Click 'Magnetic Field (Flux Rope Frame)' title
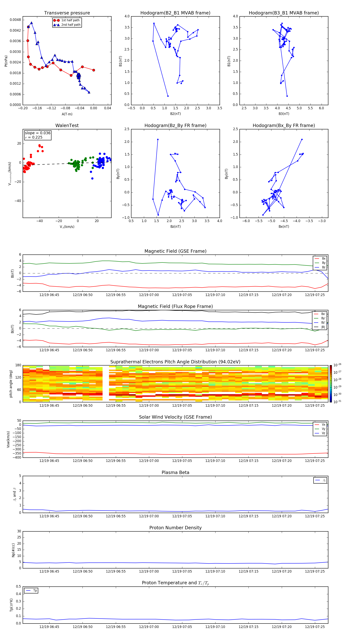The image size is (351, 644). [175, 307]
